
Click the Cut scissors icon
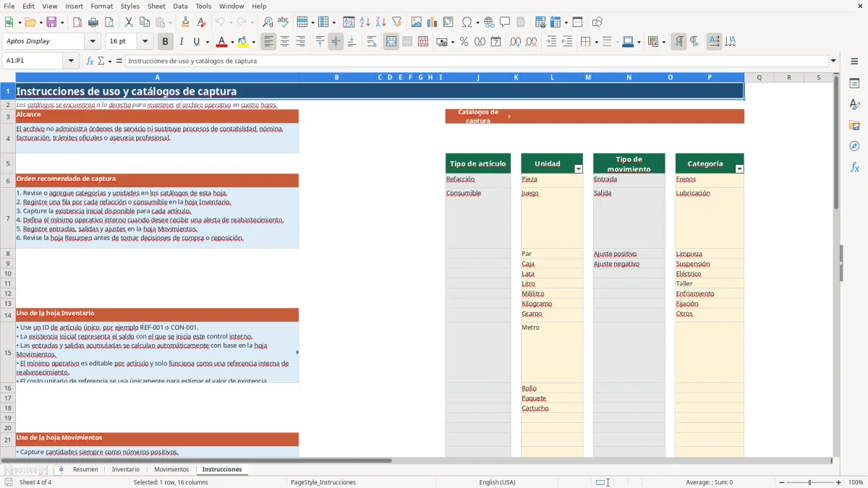pos(128,22)
